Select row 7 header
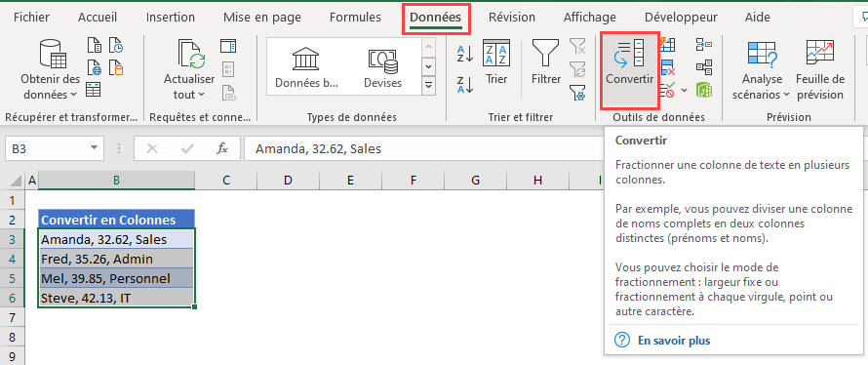The height and width of the screenshot is (365, 868). point(13,318)
